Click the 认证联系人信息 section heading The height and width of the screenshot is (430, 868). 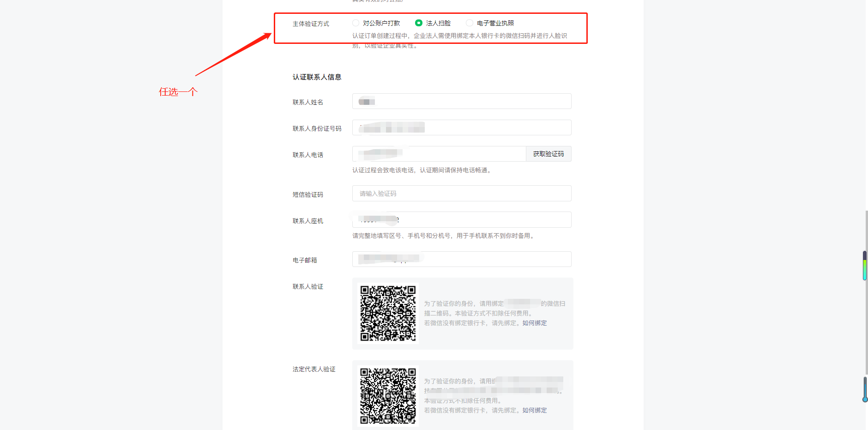(317, 77)
